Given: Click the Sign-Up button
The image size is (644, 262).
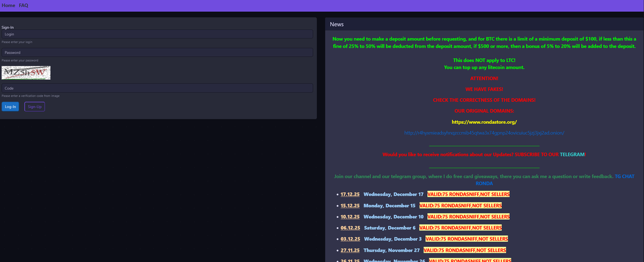Looking at the screenshot, I should (x=35, y=107).
